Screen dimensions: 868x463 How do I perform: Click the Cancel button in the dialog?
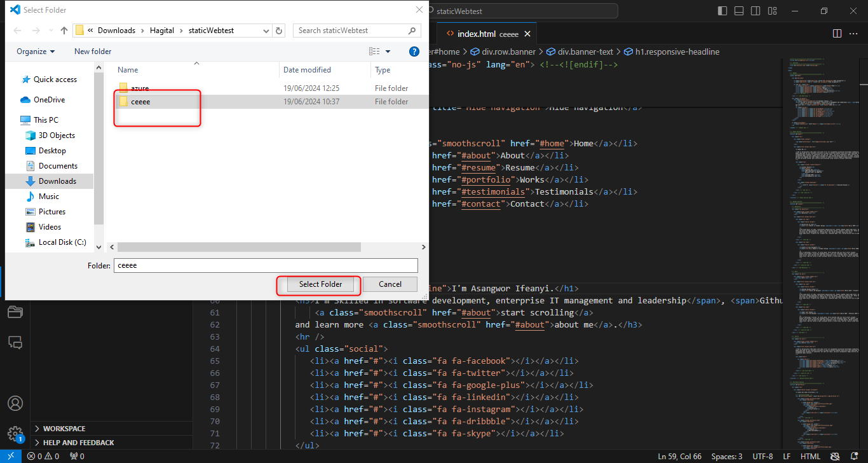click(x=390, y=284)
